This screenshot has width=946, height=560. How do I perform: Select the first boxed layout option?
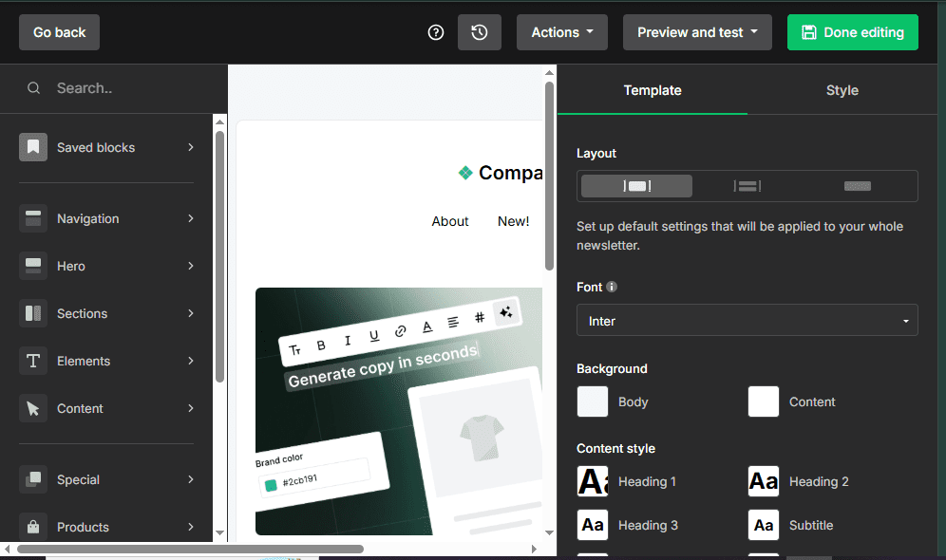636,186
